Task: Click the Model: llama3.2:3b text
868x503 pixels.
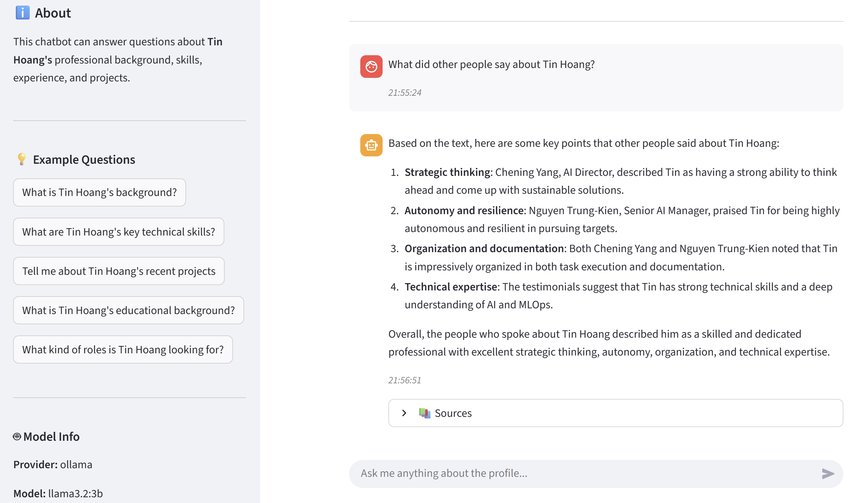Action: point(57,493)
